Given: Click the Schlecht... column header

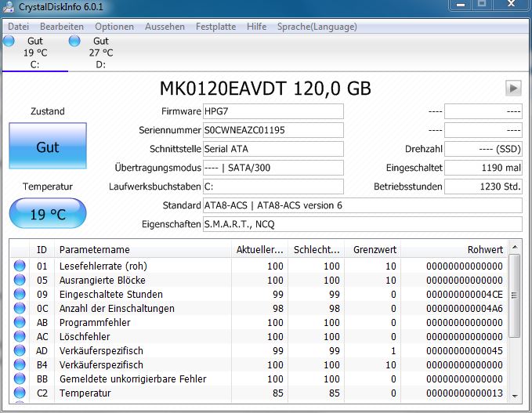Looking at the screenshot, I should [317, 250].
